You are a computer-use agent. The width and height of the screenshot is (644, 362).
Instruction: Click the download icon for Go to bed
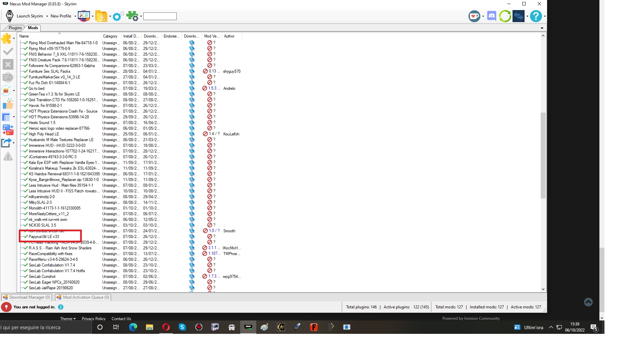(x=192, y=88)
